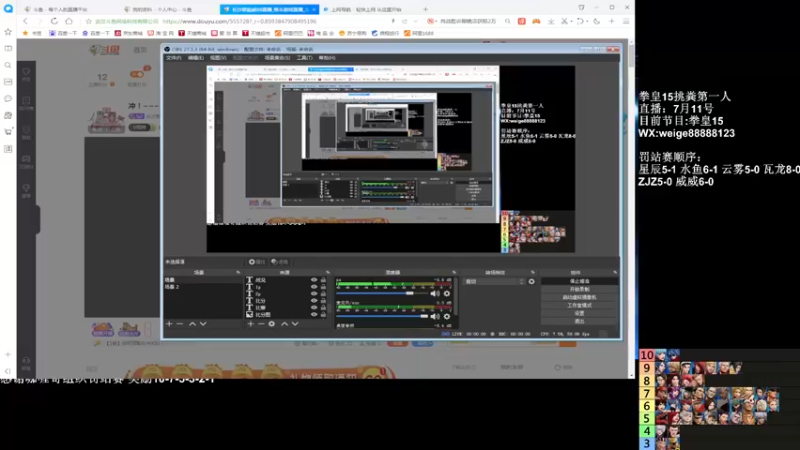Open OBS 文件(F) menu

[173, 58]
